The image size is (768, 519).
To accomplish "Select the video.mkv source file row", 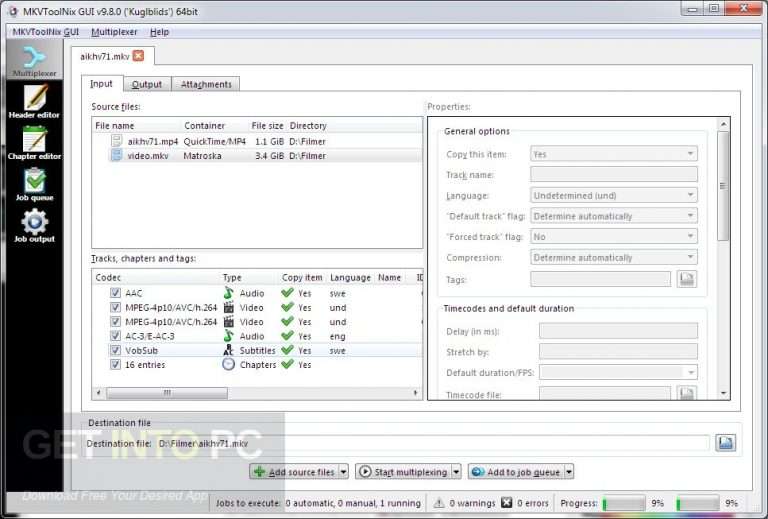I will [x=257, y=156].
